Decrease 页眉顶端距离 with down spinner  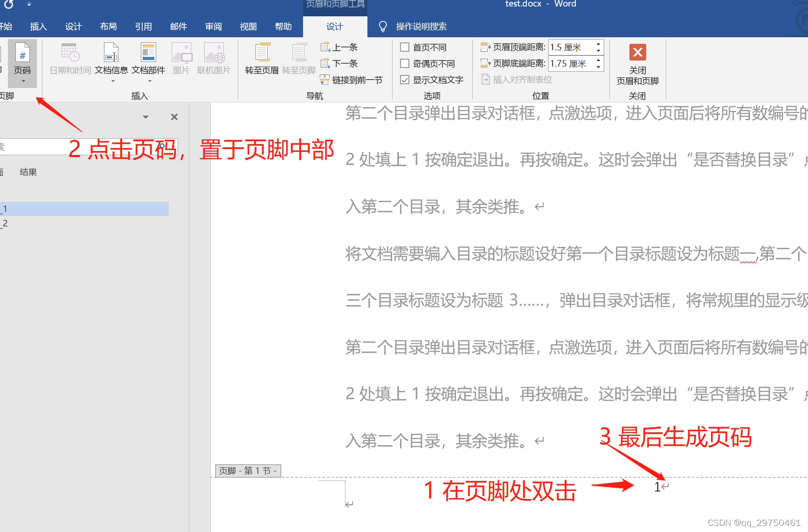pos(598,50)
